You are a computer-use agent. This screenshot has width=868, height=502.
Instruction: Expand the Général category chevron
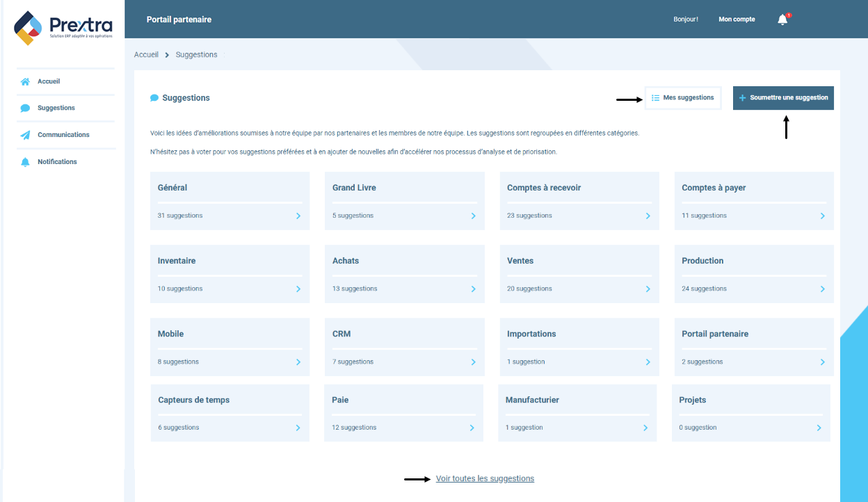pyautogui.click(x=298, y=216)
